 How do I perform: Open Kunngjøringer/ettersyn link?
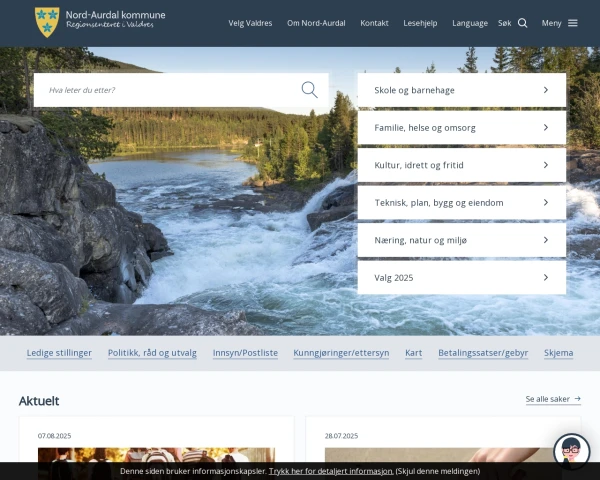point(341,353)
